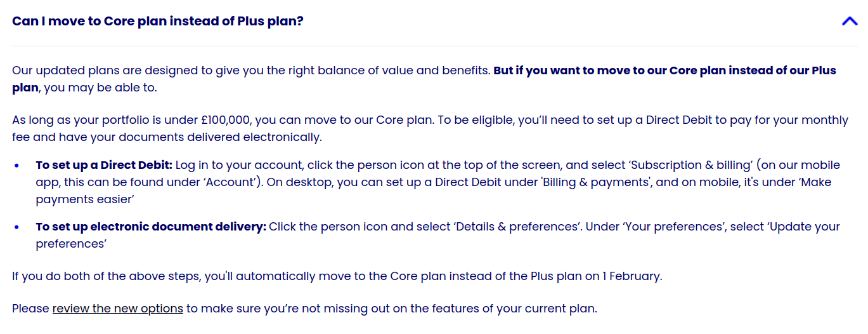Click the bold 'To set up a Direct Debit:' label

(x=104, y=165)
